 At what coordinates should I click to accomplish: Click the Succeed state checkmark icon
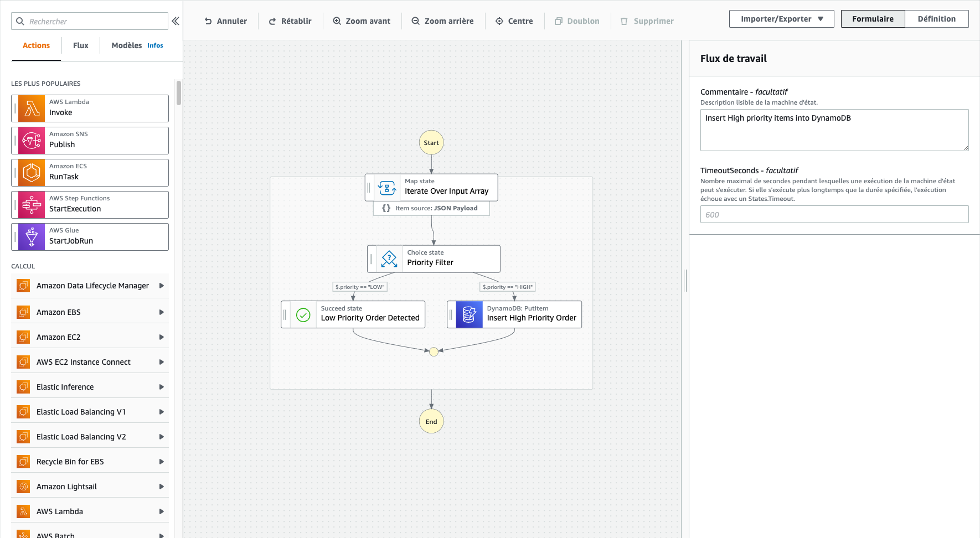[303, 315]
